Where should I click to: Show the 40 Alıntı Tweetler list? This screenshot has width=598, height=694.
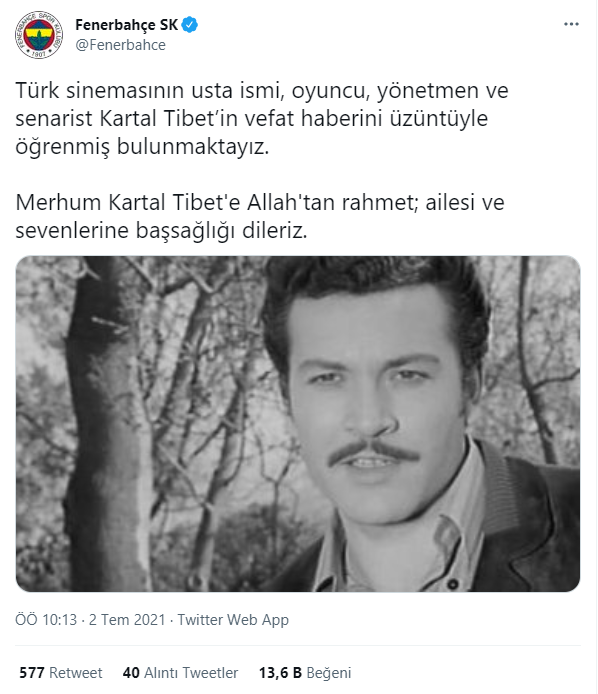180,673
